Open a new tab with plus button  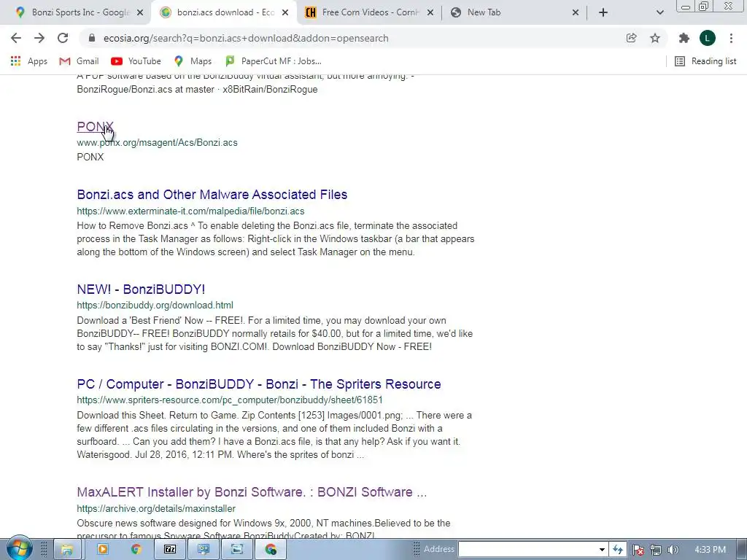(603, 12)
